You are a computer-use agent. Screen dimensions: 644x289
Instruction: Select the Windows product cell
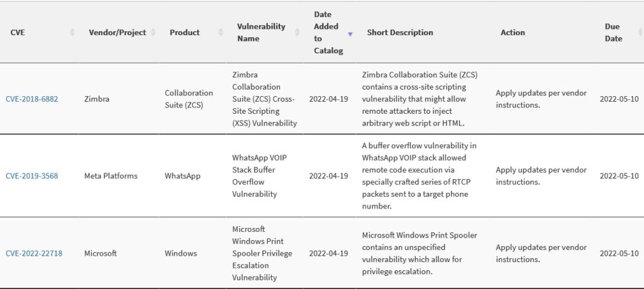[x=180, y=253]
